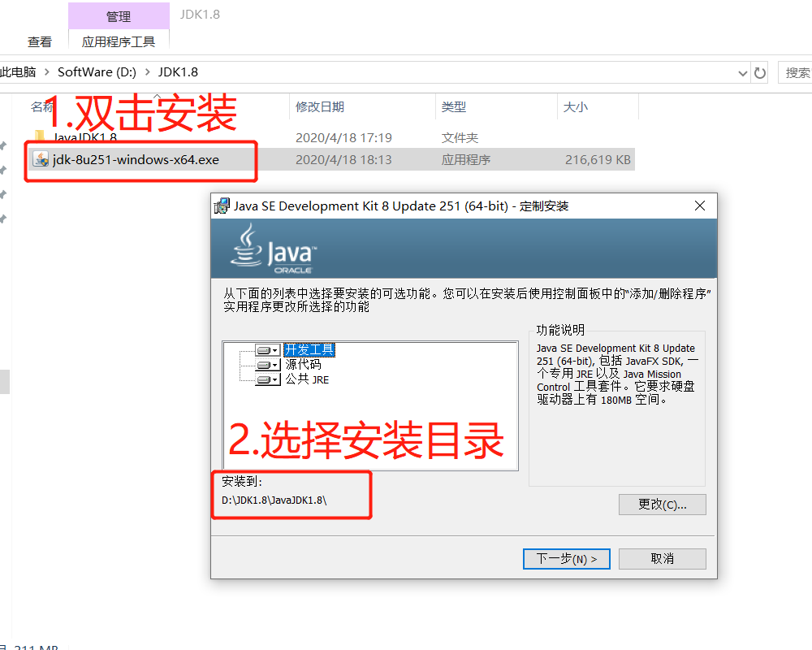Screen dimensions: 812x650
Task: Open the address bar history dropdown arrow
Action: click(743, 73)
